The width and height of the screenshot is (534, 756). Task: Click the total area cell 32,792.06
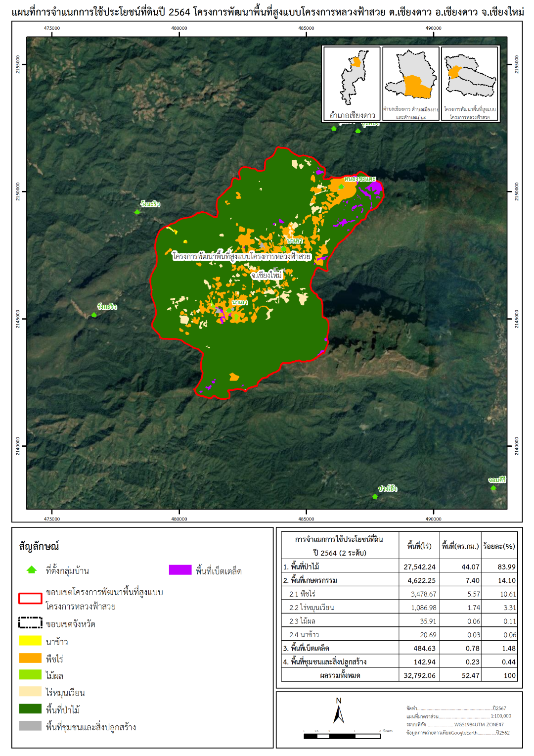(x=419, y=675)
